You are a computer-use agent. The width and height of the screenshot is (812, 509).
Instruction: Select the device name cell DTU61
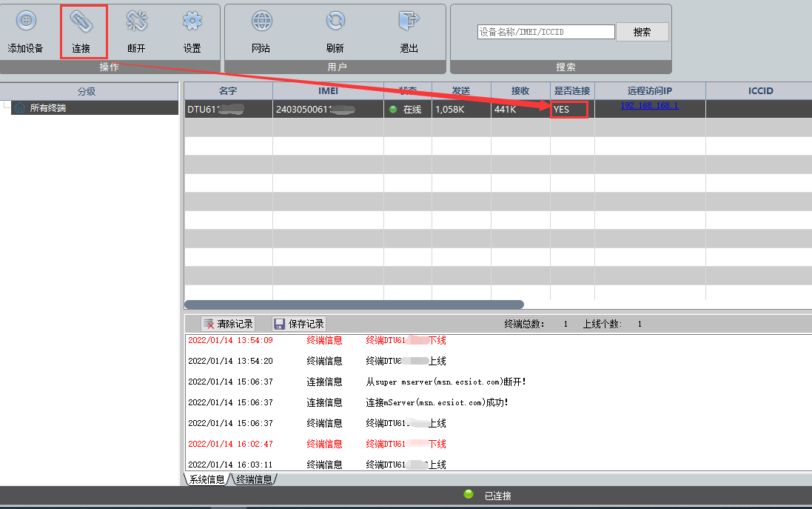click(x=229, y=110)
